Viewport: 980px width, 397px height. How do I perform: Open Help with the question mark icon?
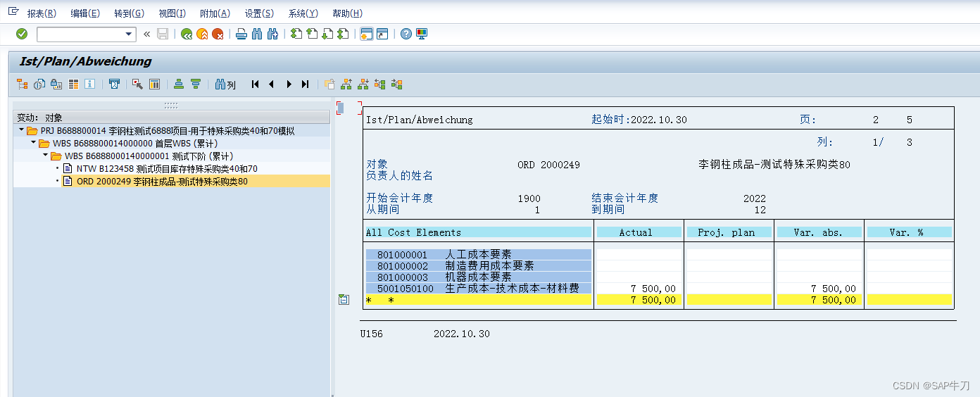(x=406, y=34)
